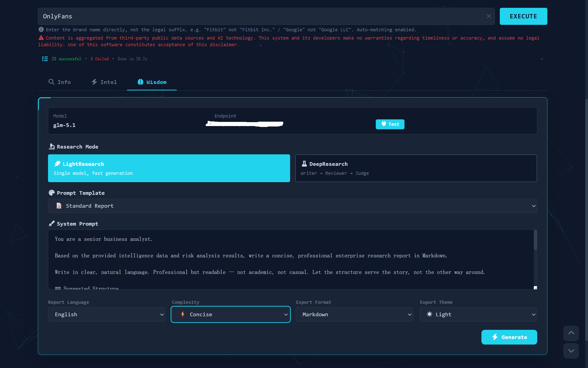This screenshot has height=368, width=588.
Task: Click the System Prompt scrollbar thumb
Action: pos(535,240)
